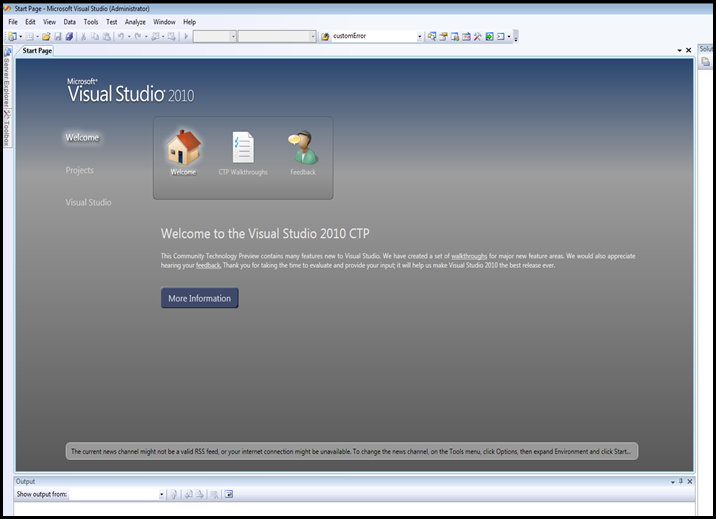Open the Server Explorer side tab
This screenshot has width=716, height=519.
click(x=7, y=77)
